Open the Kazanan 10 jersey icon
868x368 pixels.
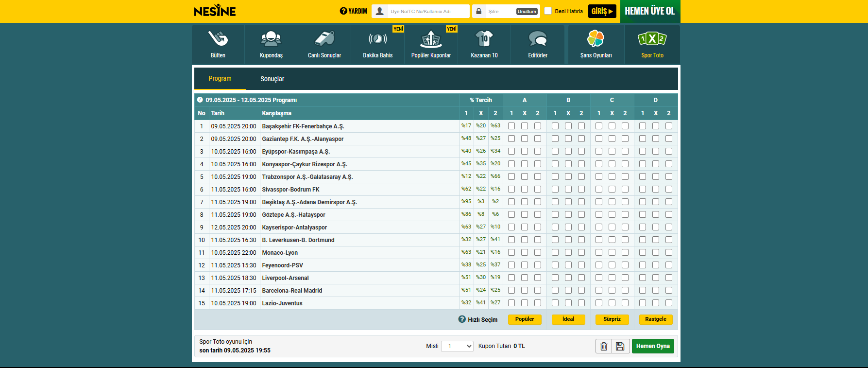pos(484,38)
